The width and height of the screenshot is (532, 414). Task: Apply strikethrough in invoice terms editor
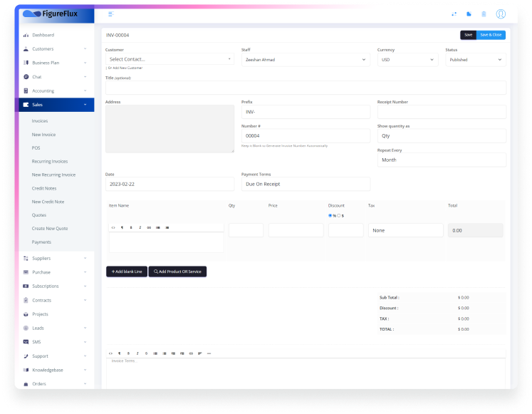(146, 353)
